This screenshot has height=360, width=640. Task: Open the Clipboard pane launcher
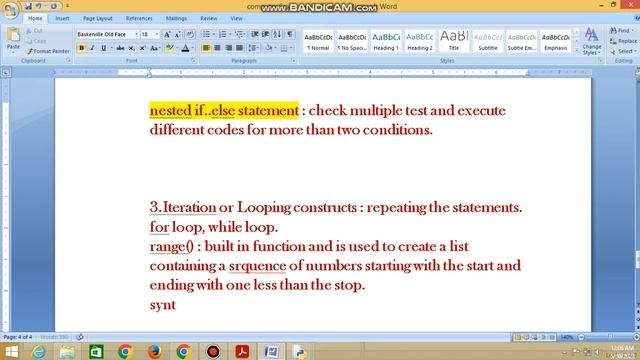68,61
